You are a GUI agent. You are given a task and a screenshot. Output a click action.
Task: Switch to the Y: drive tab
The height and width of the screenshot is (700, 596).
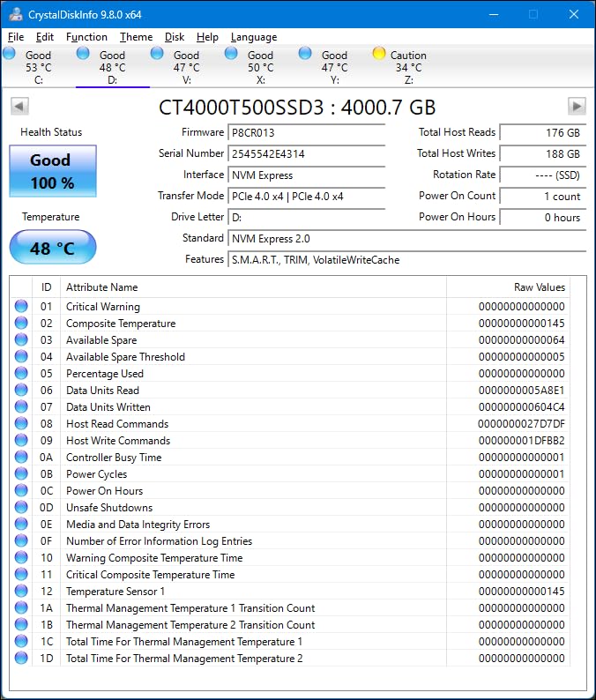pos(334,67)
